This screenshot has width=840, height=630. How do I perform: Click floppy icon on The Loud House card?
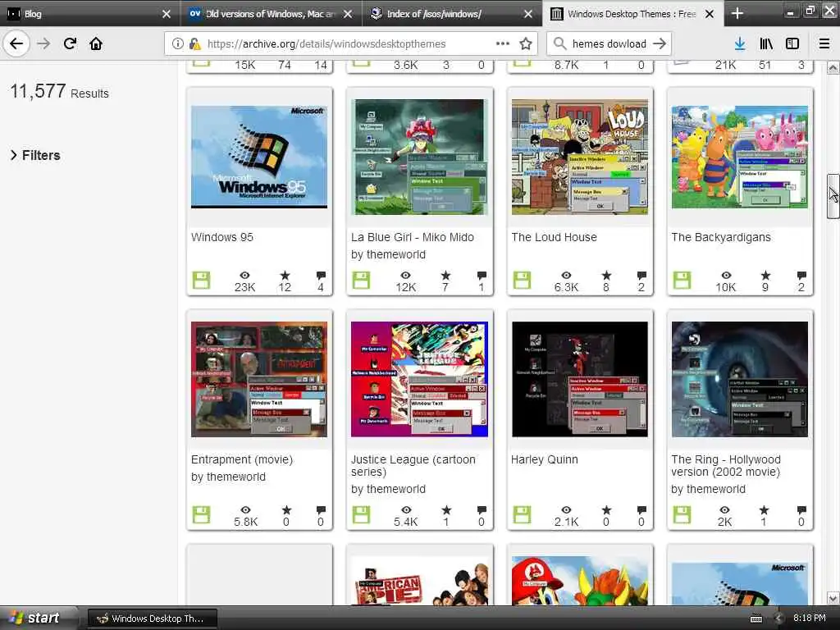coord(522,280)
